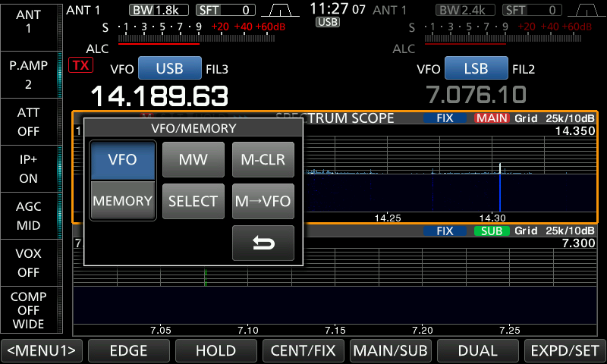The height and width of the screenshot is (364, 607).
Task: Tap the small USB badge under clock
Action: pyautogui.click(x=328, y=23)
